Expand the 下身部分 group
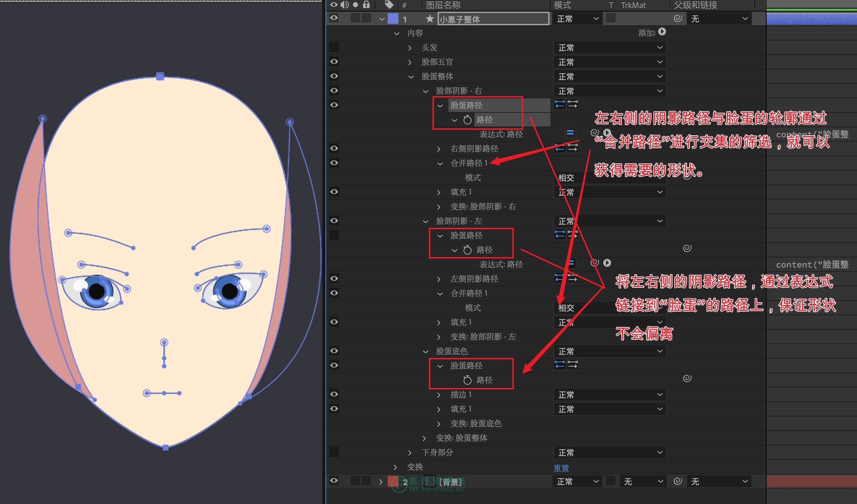Screen dimensions: 857x504 (410, 453)
